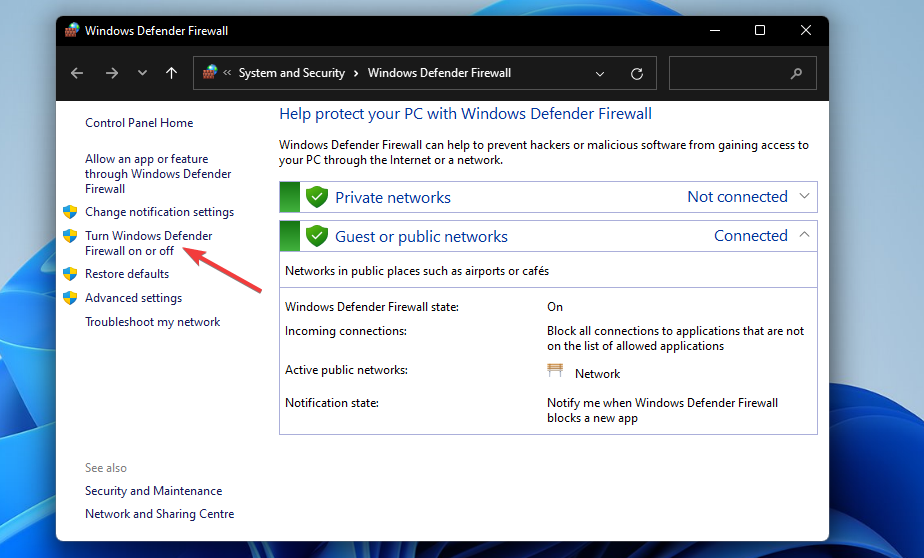This screenshot has height=558, width=924.
Task: Open Network and Sharing Centre link
Action: pos(159,514)
